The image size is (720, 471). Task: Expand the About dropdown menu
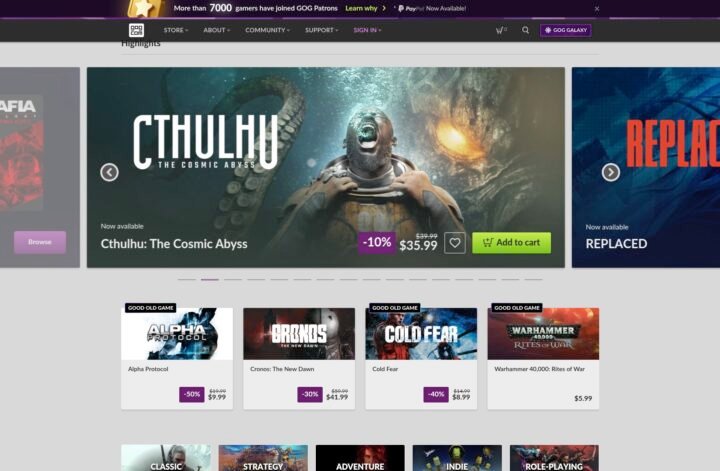point(216,30)
